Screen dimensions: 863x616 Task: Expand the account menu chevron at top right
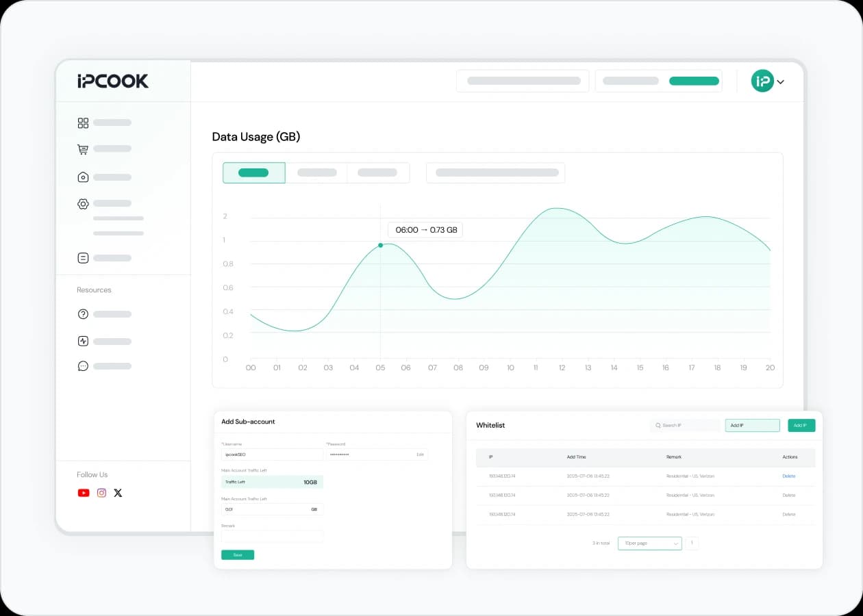point(779,81)
